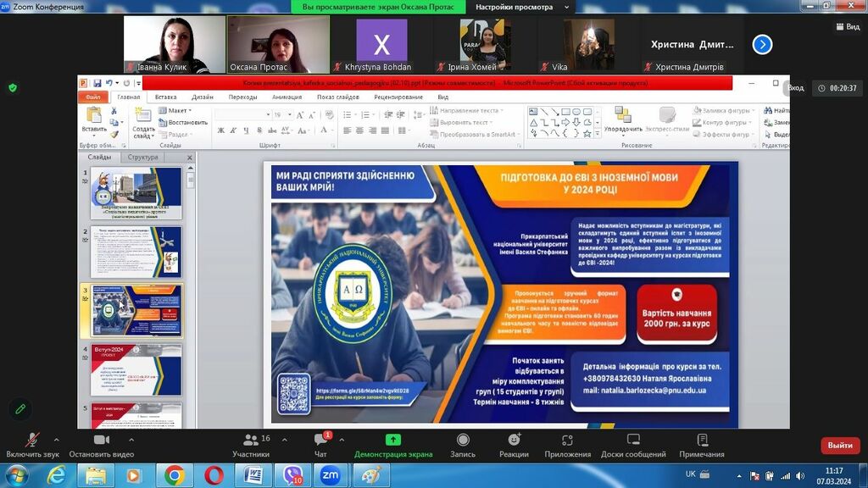Expand video options arrow beside camera
This screenshot has height=488, width=868.
131,440
